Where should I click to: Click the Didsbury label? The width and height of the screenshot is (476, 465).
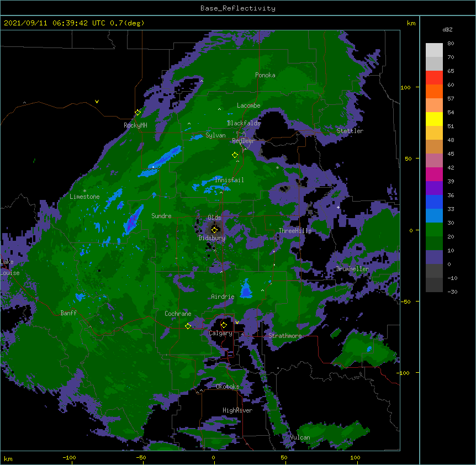(x=212, y=238)
